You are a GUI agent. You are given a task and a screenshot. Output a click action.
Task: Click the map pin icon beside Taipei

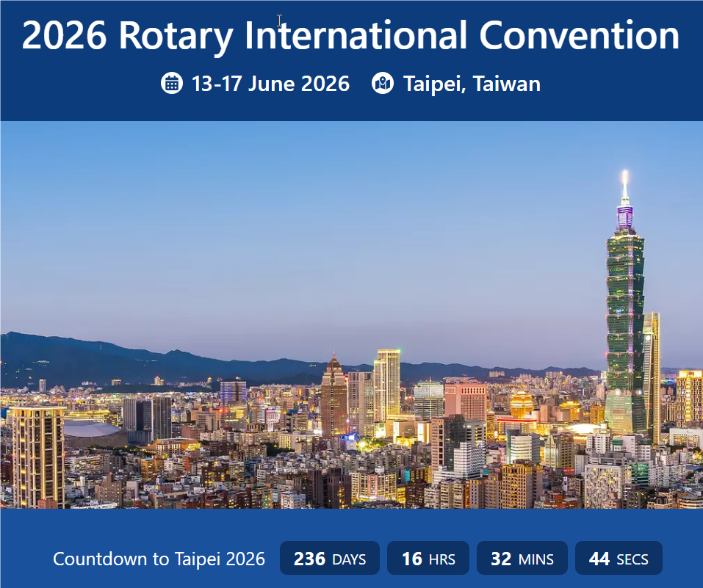click(383, 84)
